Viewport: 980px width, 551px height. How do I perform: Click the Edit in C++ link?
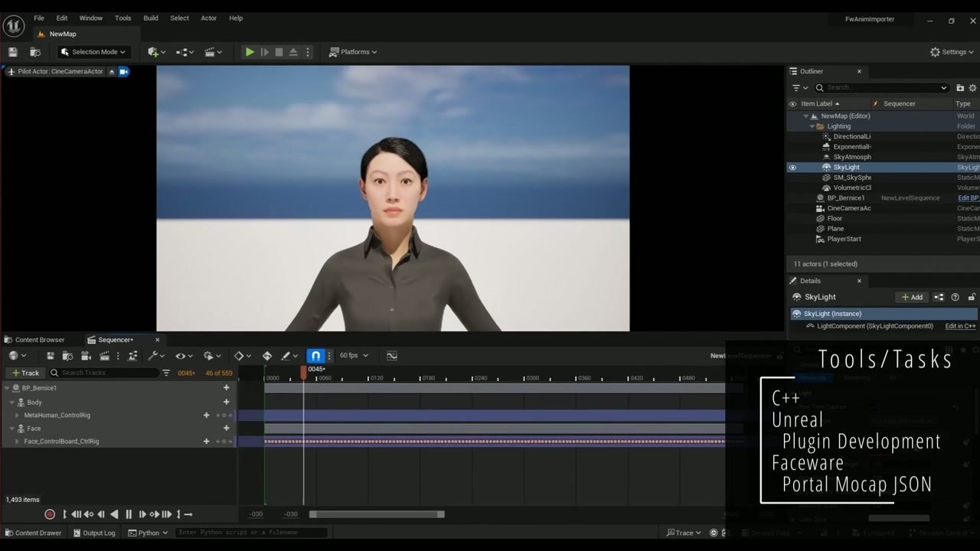(960, 326)
